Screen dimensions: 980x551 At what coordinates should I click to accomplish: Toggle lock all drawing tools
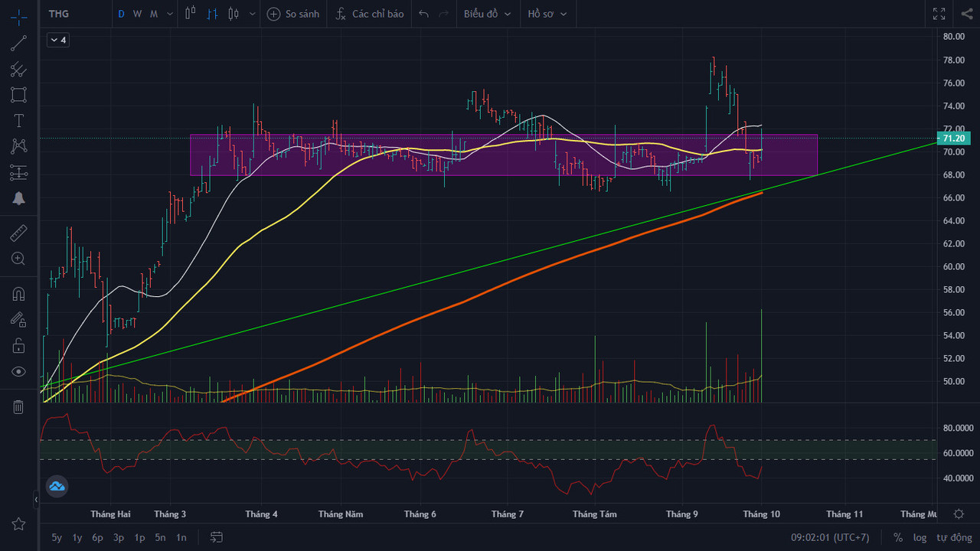18,346
